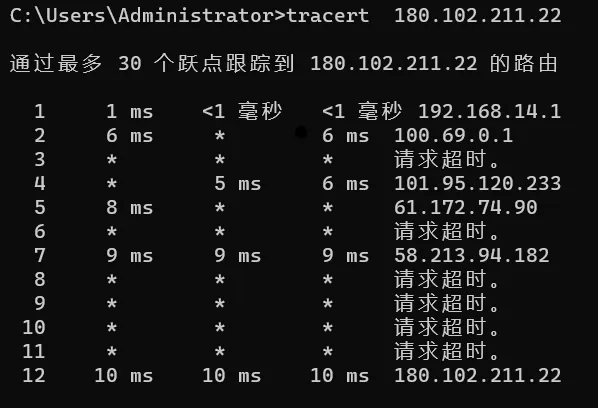Image resolution: width=598 pixels, height=408 pixels.
Task: Click the number 30 in the trace header line
Action: coord(130,64)
